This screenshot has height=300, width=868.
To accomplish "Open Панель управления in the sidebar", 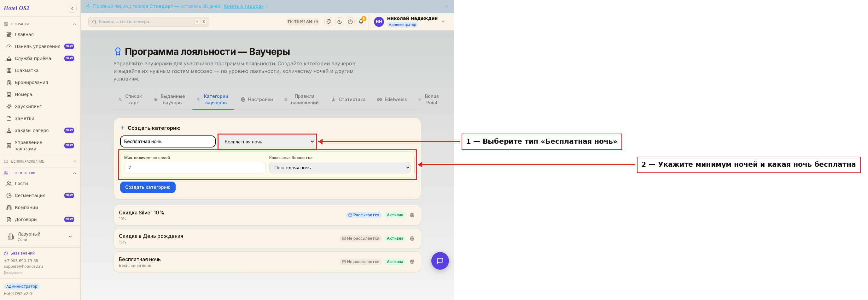I will [40, 46].
